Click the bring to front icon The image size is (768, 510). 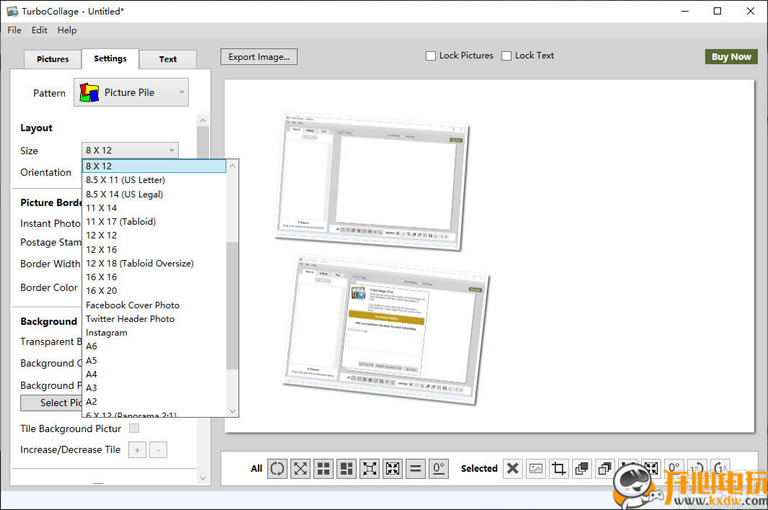click(582, 468)
